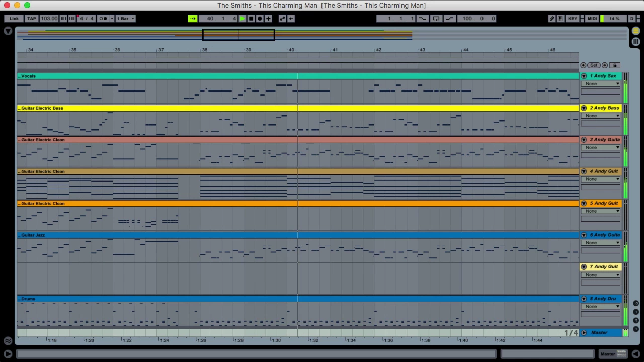Open the Master device selector at bottom
The image size is (644, 362).
coord(614,354)
